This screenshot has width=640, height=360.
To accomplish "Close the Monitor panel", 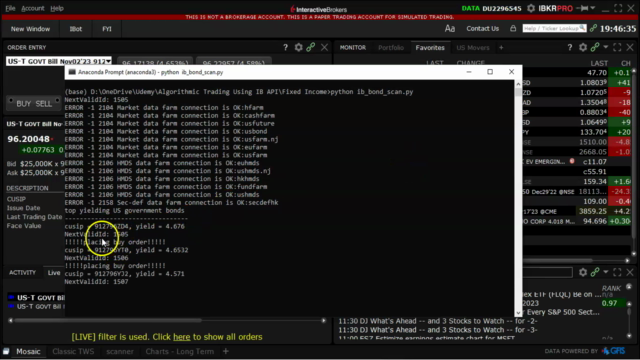I will [x=630, y=47].
